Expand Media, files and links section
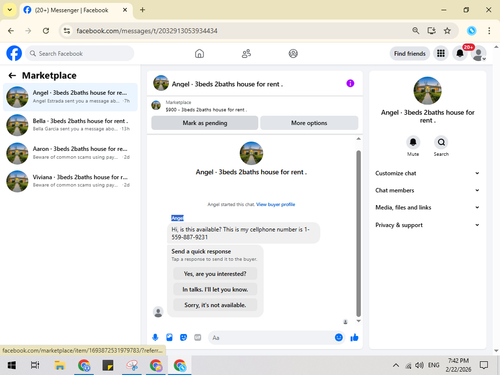This screenshot has width=500, height=375. [x=427, y=207]
